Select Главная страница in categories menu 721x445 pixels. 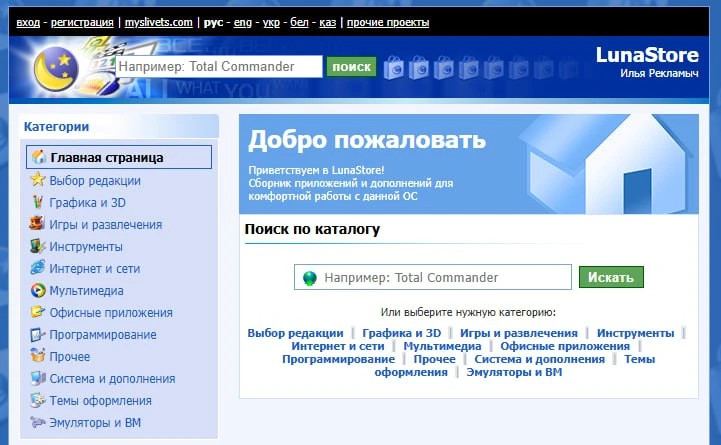119,157
